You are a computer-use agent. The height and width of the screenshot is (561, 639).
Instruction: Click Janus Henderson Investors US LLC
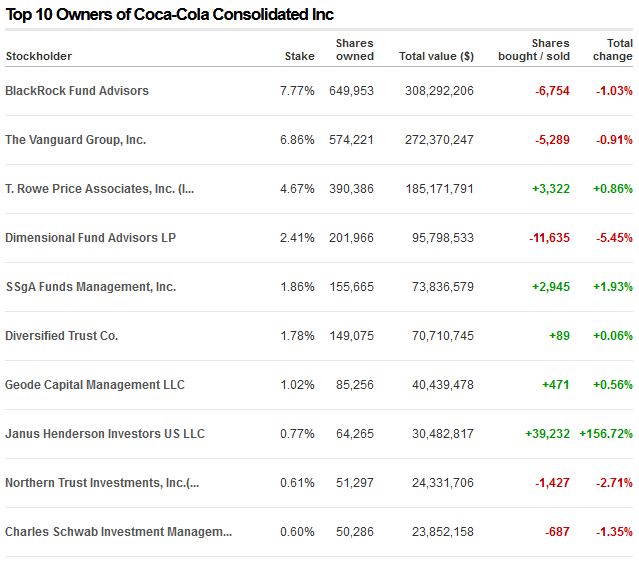point(105,433)
